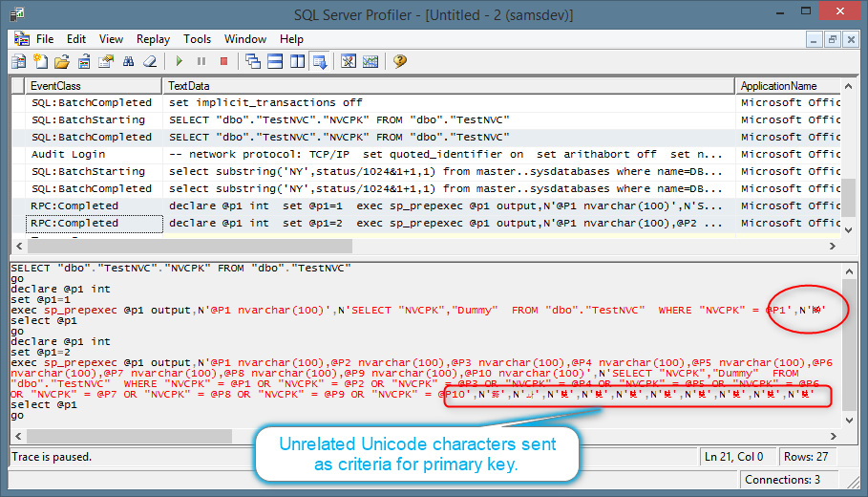This screenshot has width=868, height=497.
Task: Launch Performance Monitor icon
Action: point(370,61)
